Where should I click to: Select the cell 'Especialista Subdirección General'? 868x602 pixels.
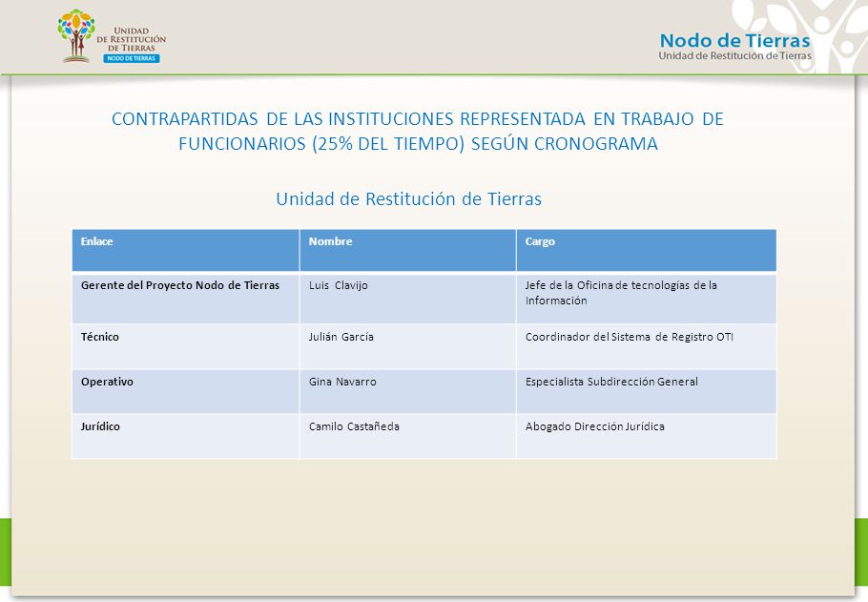(646, 391)
